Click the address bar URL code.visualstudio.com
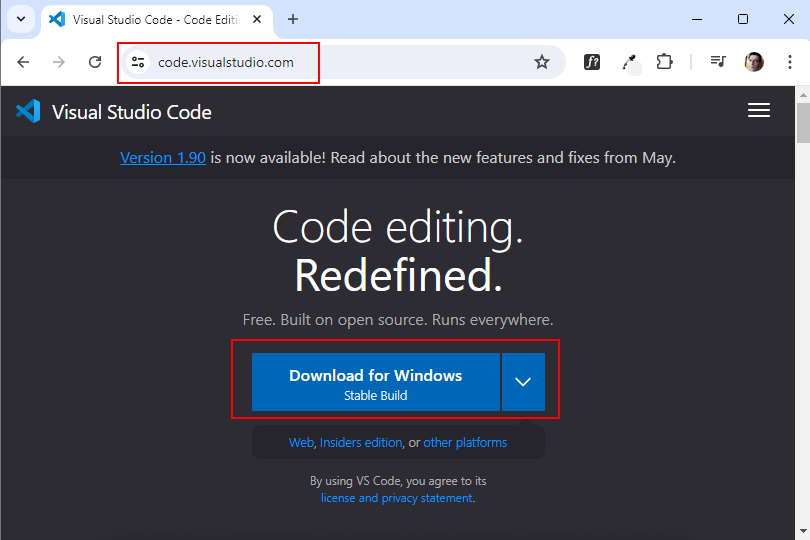The height and width of the screenshot is (540, 810). point(226,63)
